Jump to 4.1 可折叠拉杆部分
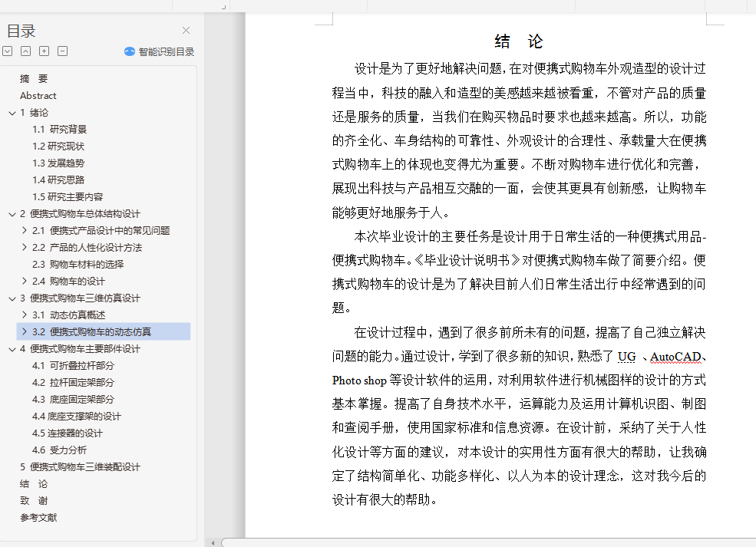This screenshot has height=547, width=756. coord(73,365)
